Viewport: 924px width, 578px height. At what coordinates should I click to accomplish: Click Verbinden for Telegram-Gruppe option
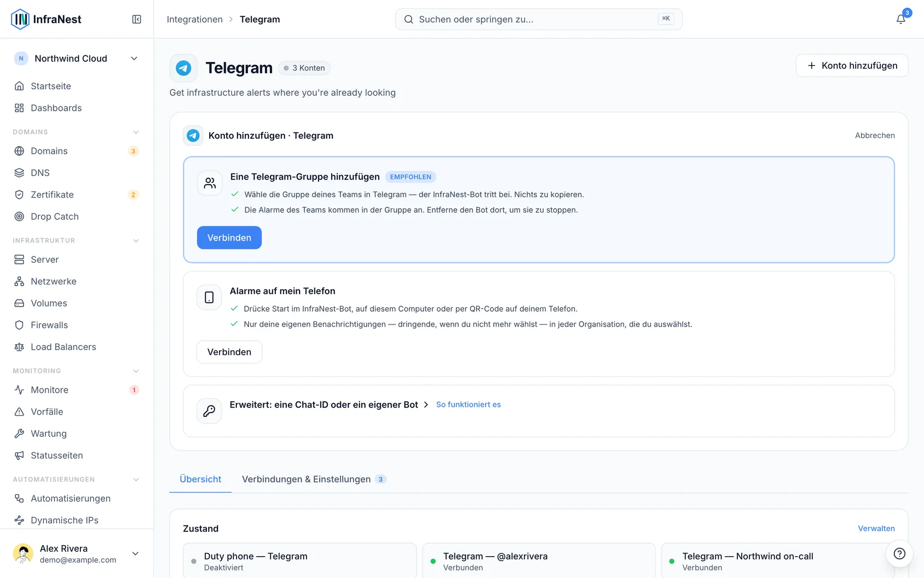point(229,238)
